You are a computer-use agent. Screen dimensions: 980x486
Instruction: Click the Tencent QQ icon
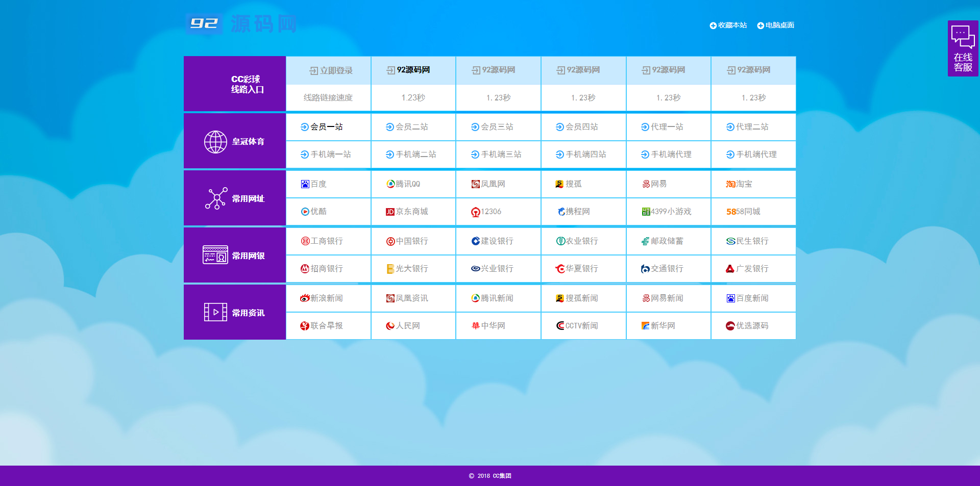pyautogui.click(x=390, y=184)
